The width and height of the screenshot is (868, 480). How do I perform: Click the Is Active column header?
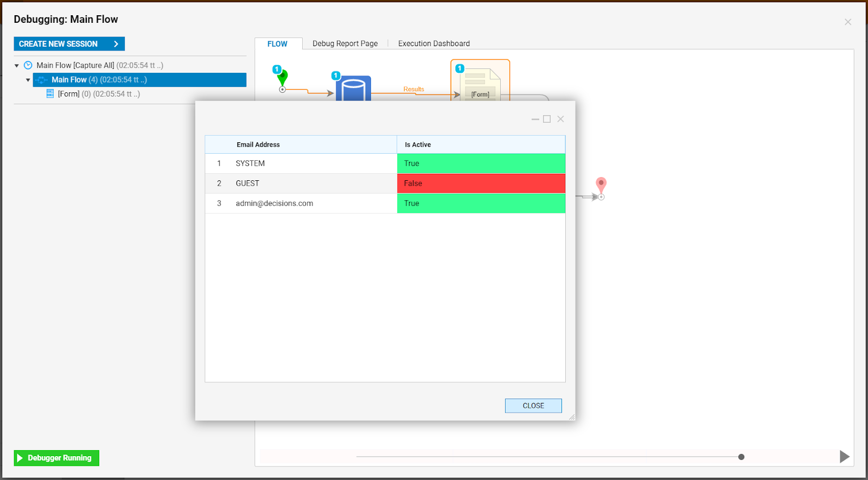(x=481, y=144)
